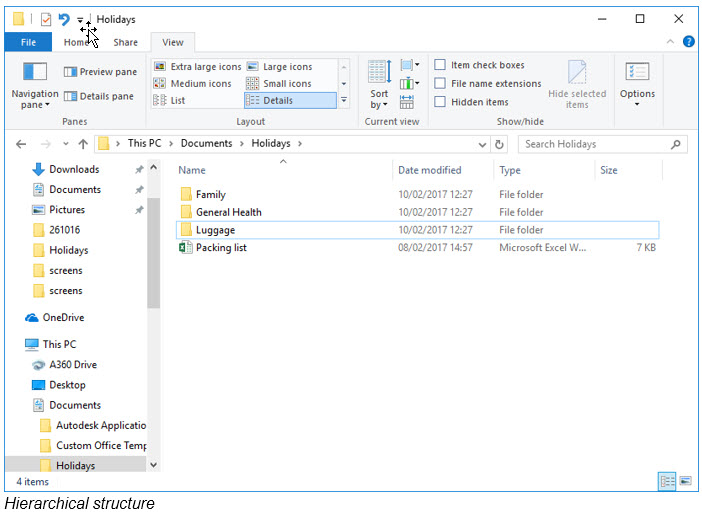The height and width of the screenshot is (518, 702).
Task: Click the Help question mark icon
Action: 689,42
